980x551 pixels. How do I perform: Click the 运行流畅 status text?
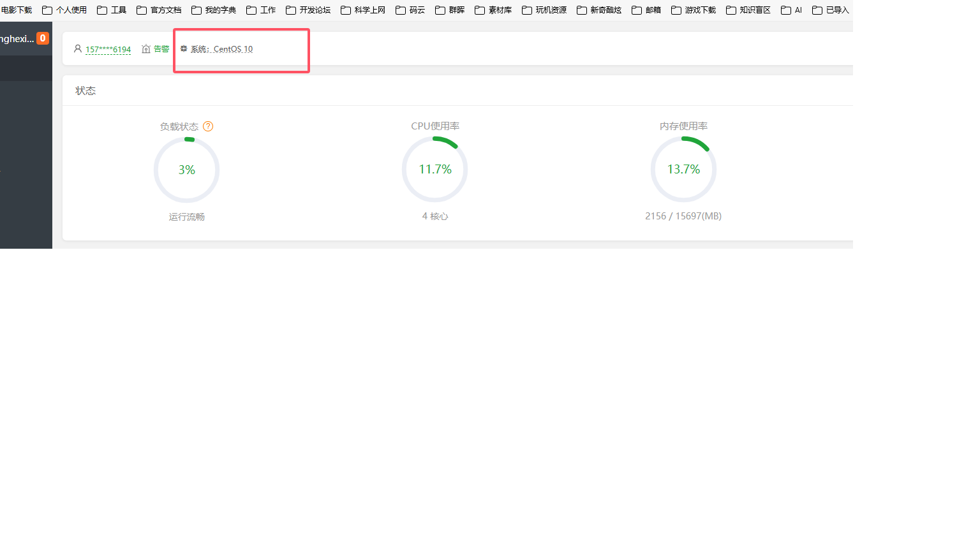187,217
